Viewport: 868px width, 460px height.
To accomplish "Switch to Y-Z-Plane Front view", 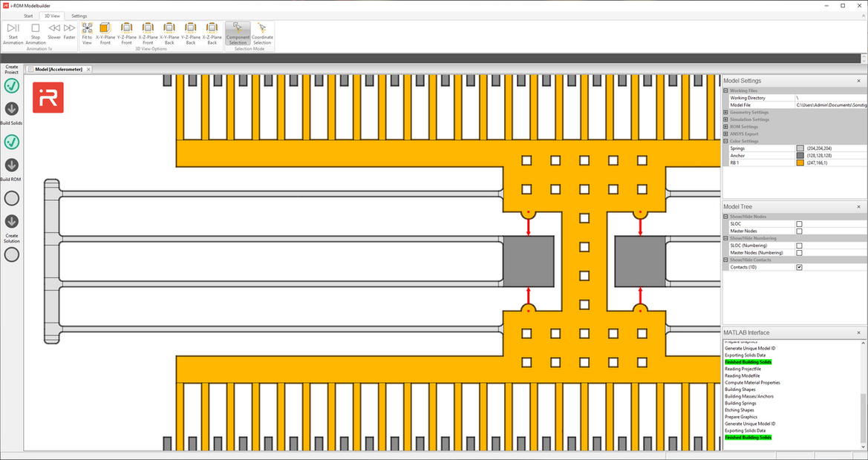I will point(127,33).
